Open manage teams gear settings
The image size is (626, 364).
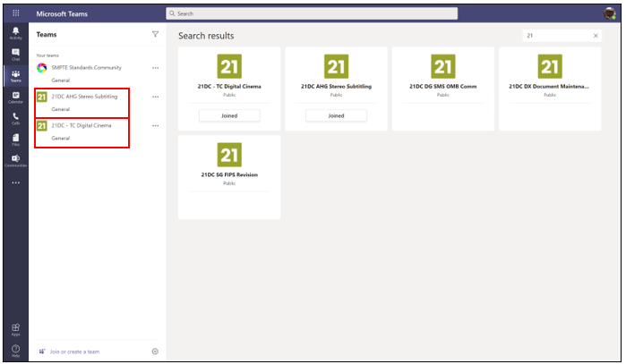155,351
